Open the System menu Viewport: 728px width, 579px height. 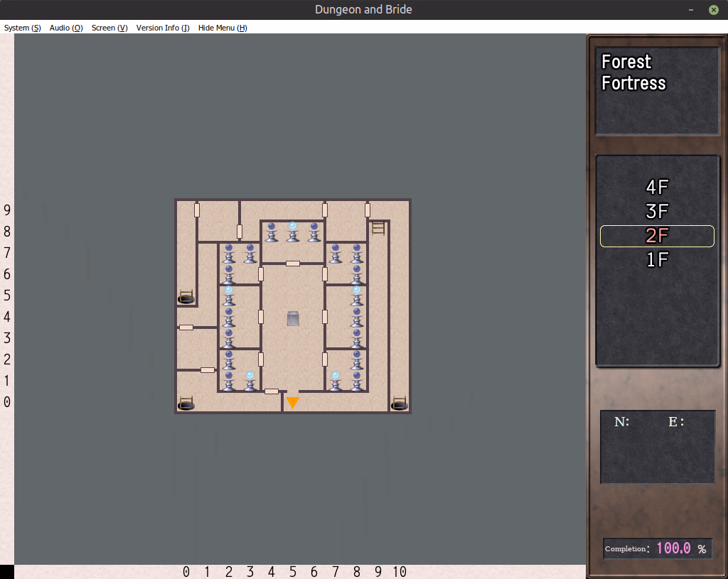tap(23, 28)
